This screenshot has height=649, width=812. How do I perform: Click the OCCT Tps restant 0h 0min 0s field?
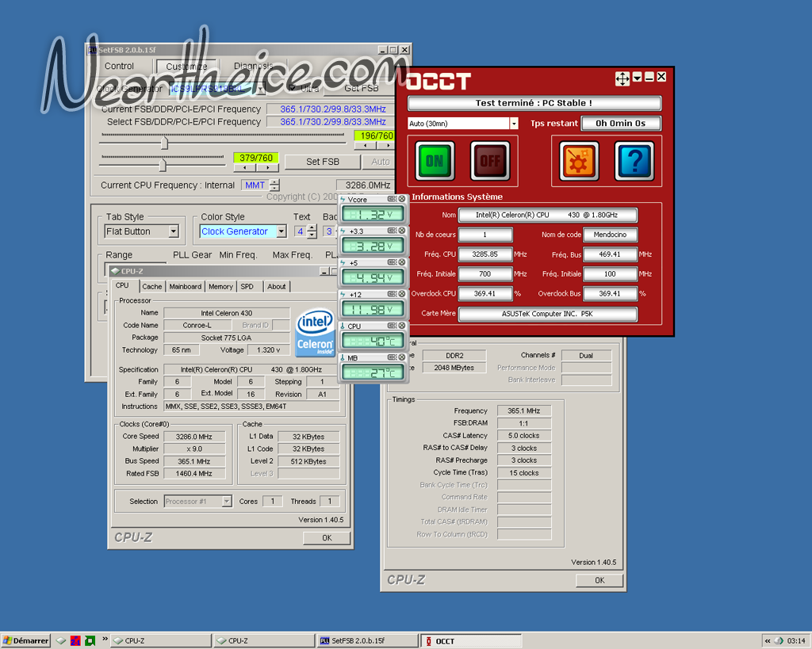[x=620, y=123]
